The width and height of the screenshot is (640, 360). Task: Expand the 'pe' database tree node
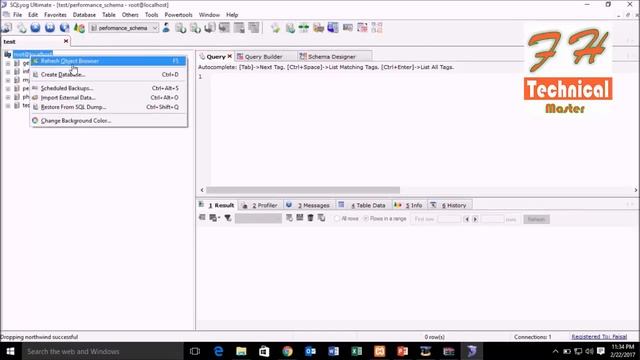click(x=8, y=89)
